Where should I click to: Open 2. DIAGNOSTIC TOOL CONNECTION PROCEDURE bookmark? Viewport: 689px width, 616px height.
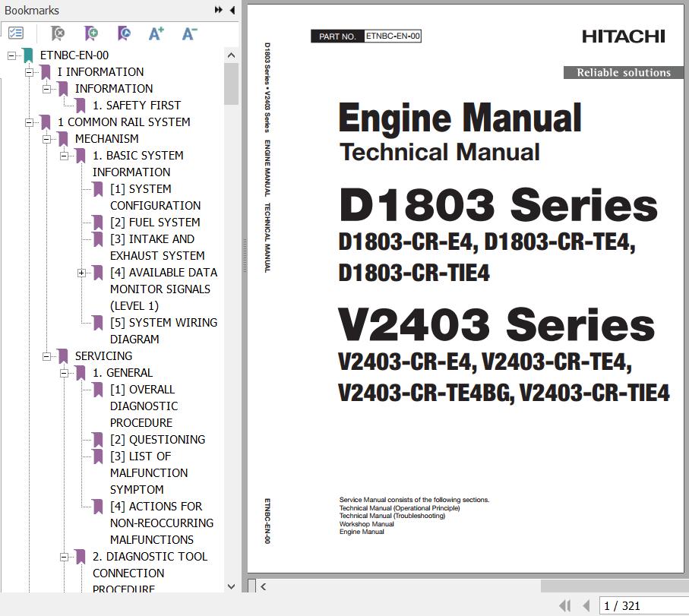150,573
